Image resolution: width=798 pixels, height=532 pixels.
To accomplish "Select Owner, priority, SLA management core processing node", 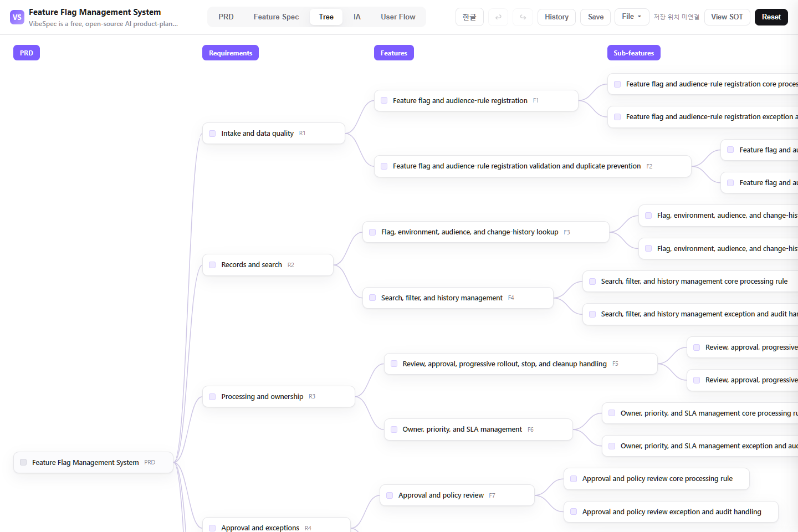I will click(700, 413).
